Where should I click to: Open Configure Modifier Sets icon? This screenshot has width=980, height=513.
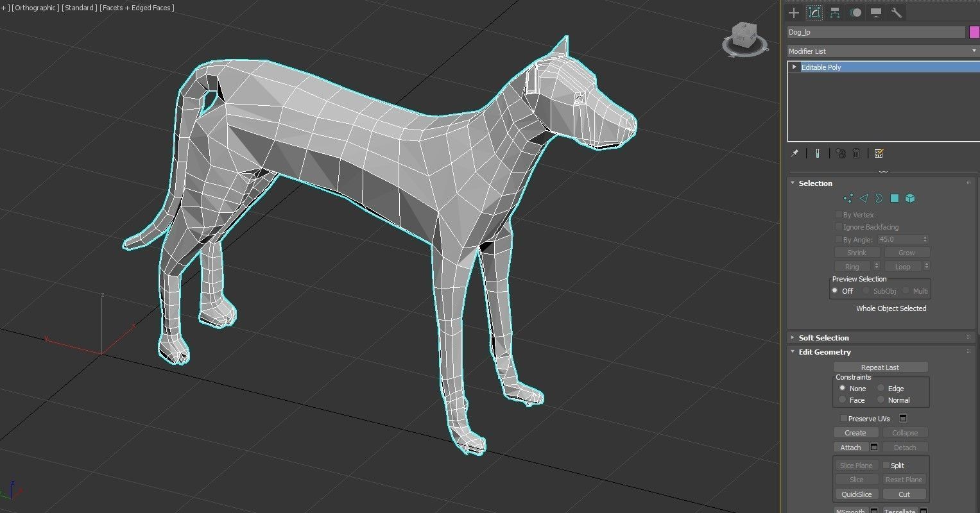[879, 153]
